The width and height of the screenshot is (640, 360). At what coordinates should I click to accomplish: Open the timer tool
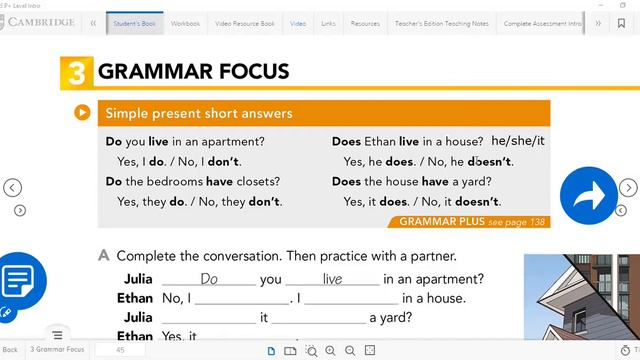pyautogui.click(x=625, y=350)
